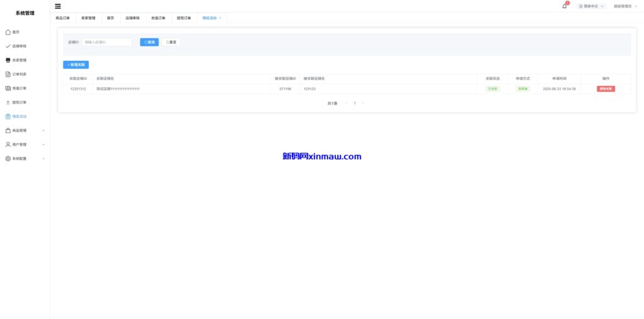Open 充值订单 icon in sidebar
Image resolution: width=644 pixels, height=319 pixels.
pyautogui.click(x=8, y=88)
